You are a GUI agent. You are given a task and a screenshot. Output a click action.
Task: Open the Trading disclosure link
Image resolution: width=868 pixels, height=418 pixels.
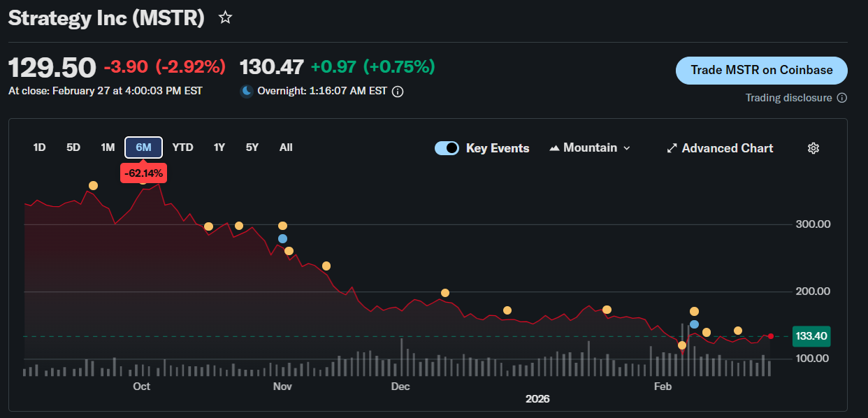pos(789,98)
